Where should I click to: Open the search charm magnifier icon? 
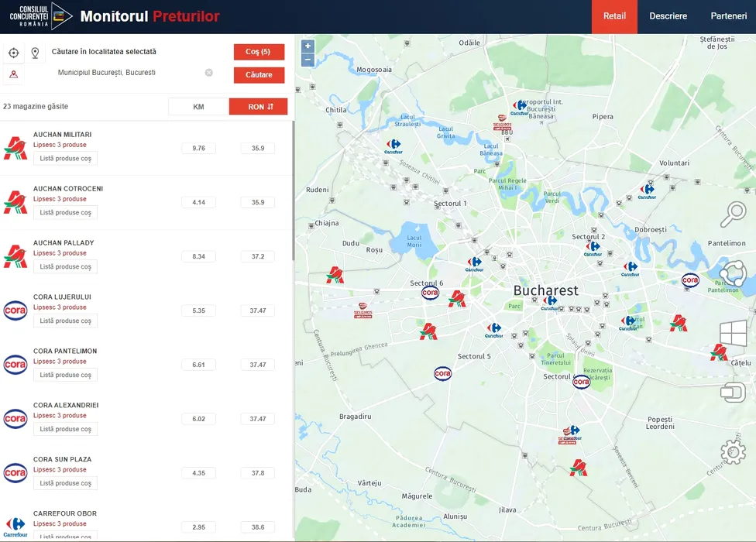click(732, 215)
